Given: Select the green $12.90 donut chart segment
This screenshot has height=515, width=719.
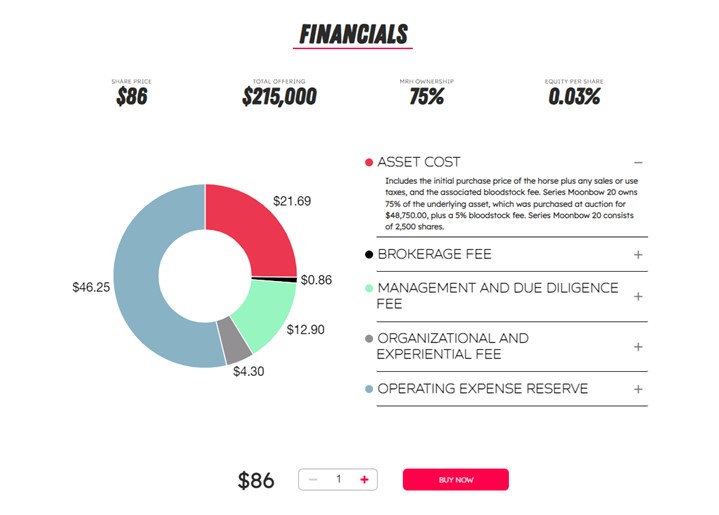Looking at the screenshot, I should coord(262,315).
